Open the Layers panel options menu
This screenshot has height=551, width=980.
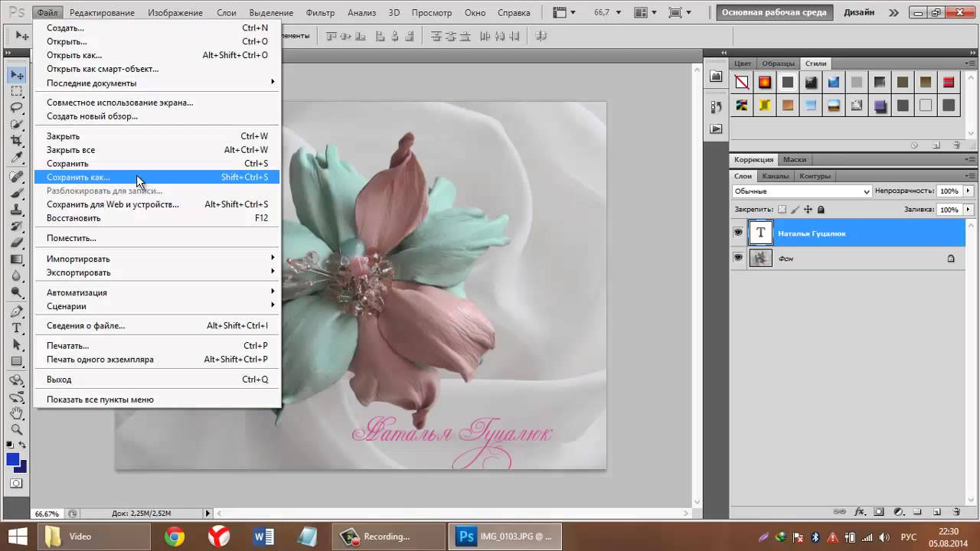971,176
